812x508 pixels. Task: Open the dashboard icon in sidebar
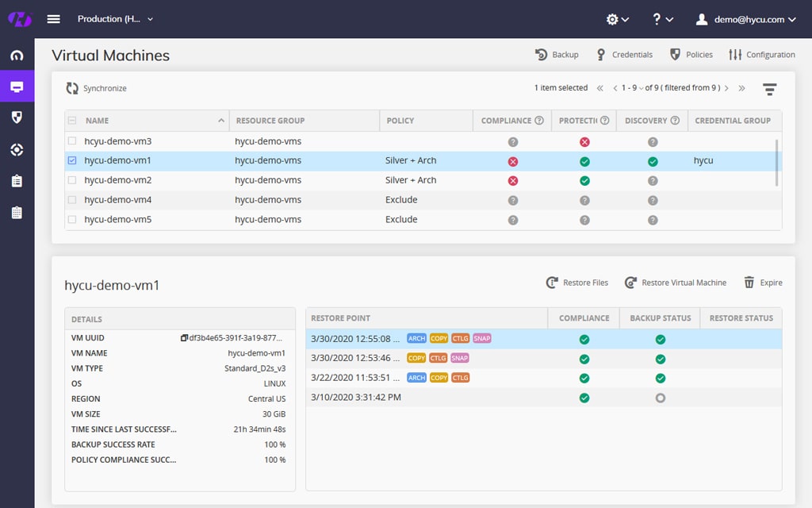click(x=17, y=55)
